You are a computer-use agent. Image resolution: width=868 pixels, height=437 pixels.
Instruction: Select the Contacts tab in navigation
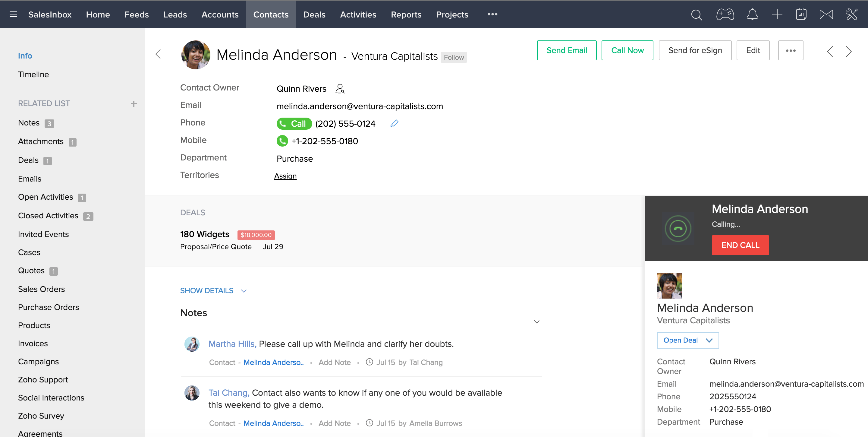[x=271, y=14]
